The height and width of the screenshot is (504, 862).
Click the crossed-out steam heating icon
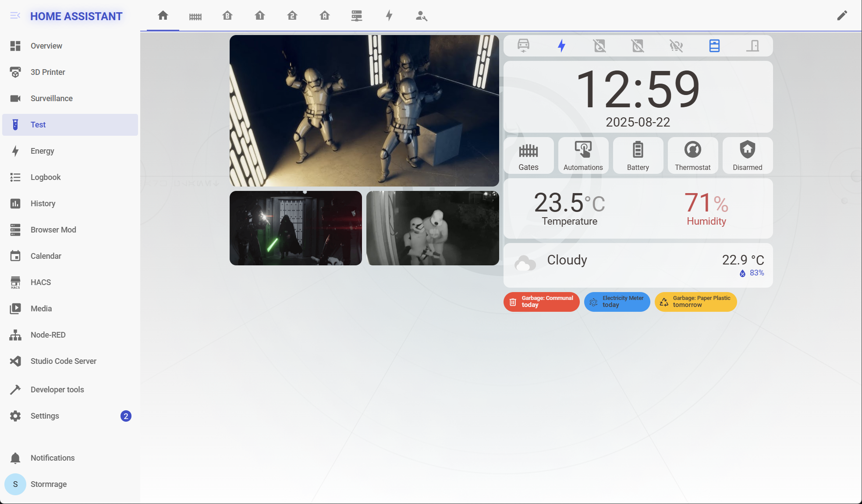676,46
